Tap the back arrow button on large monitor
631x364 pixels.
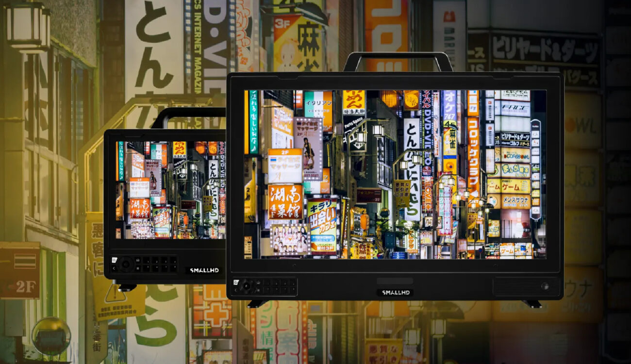click(236, 290)
